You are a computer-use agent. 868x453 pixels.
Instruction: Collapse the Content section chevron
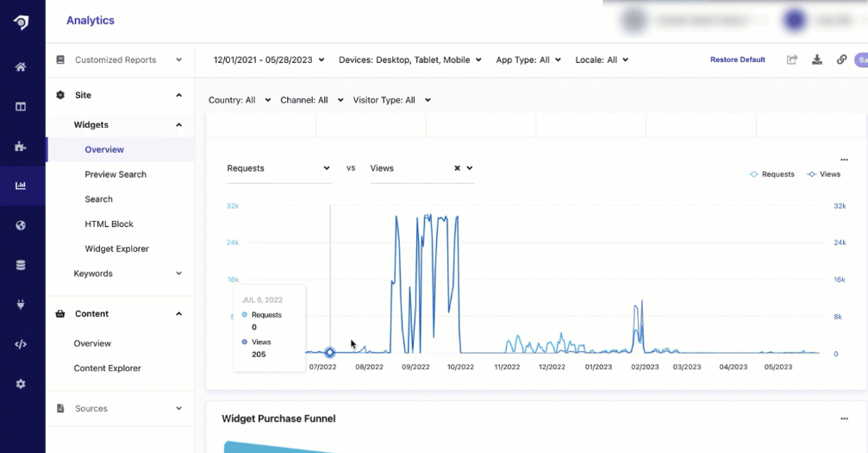tap(178, 313)
